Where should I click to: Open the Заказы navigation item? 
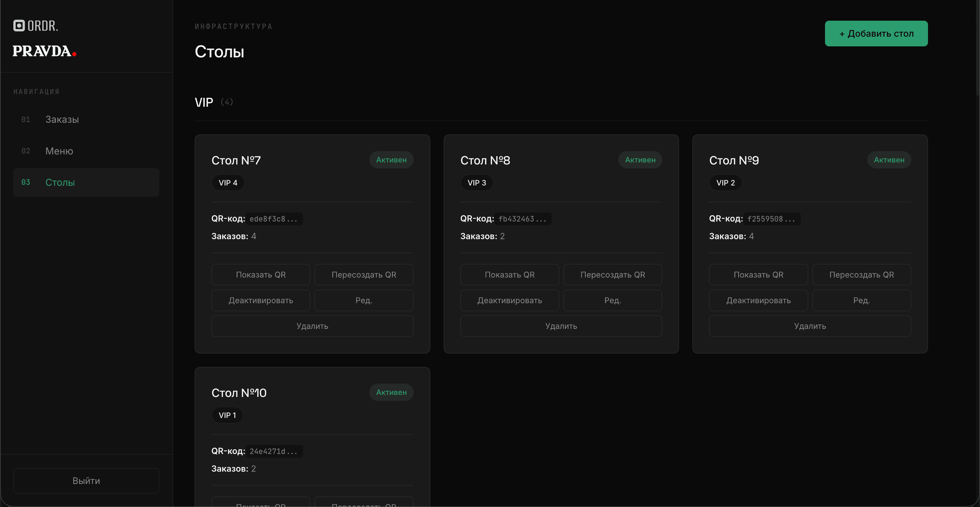[62, 119]
